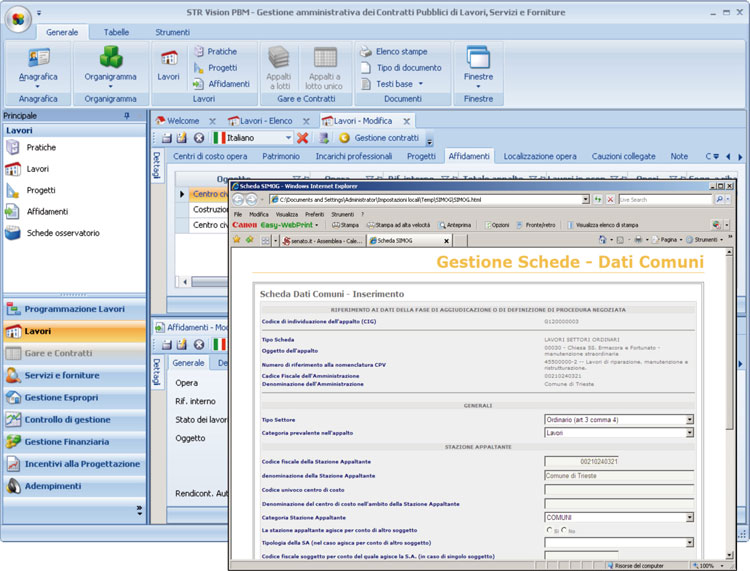Click the Lavori icon in the ribbon
The image size is (750, 571).
click(x=169, y=58)
